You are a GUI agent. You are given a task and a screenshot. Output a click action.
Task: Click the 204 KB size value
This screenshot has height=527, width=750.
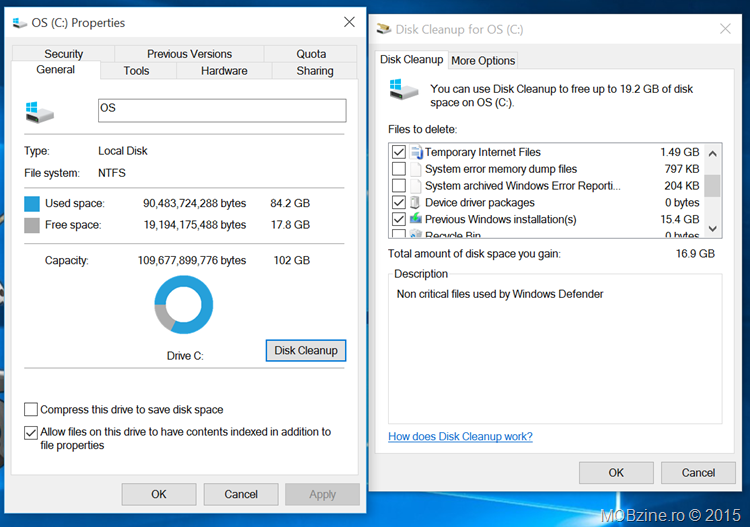click(x=682, y=186)
